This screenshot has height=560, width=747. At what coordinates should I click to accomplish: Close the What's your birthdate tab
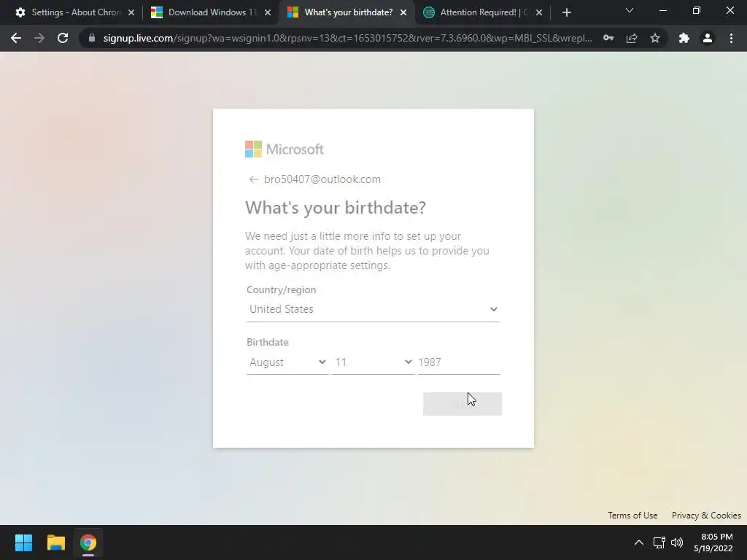point(403,12)
